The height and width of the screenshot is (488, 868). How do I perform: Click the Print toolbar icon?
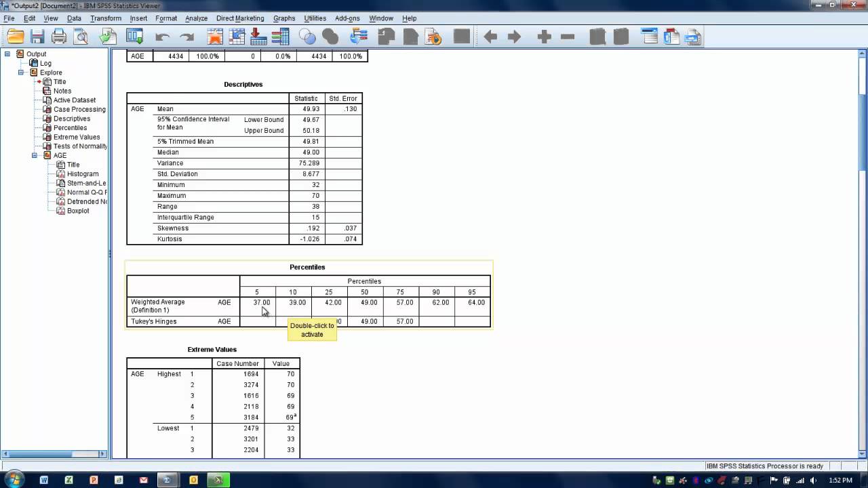pos(59,37)
